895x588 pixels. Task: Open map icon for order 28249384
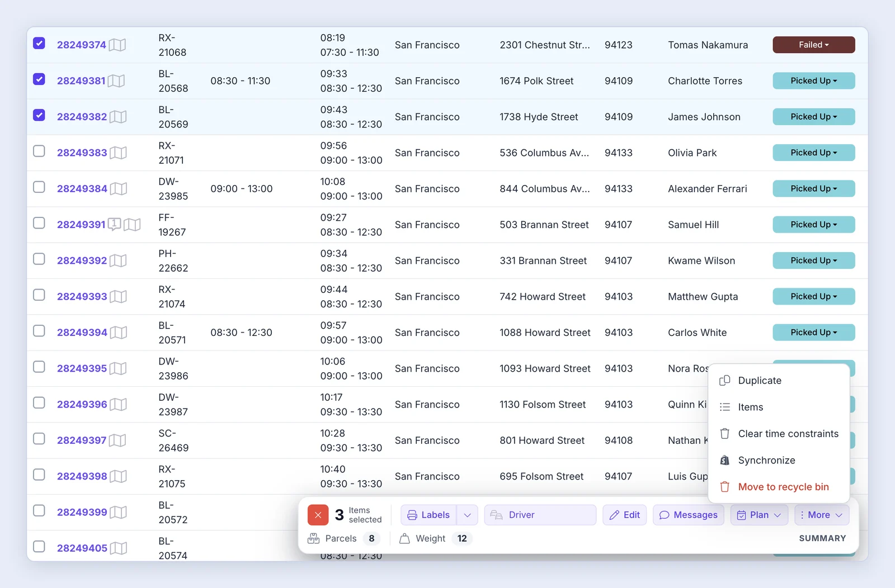[x=118, y=189]
